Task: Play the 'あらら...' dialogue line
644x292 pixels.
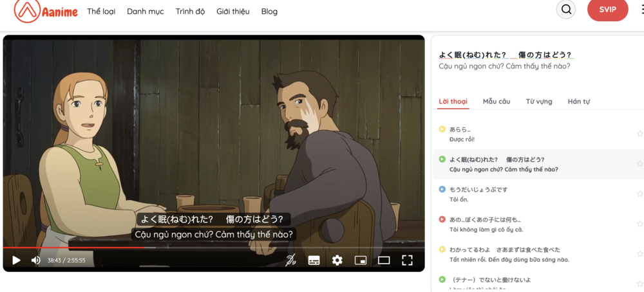Action: (442, 129)
